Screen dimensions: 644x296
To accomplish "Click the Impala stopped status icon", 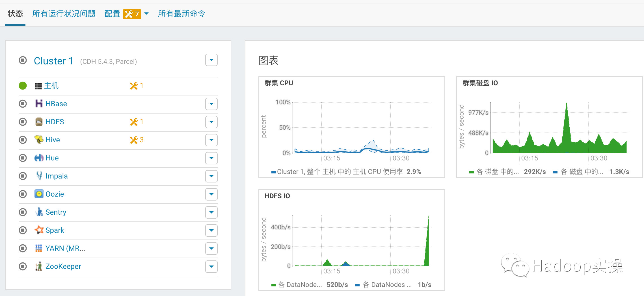I will (x=23, y=176).
